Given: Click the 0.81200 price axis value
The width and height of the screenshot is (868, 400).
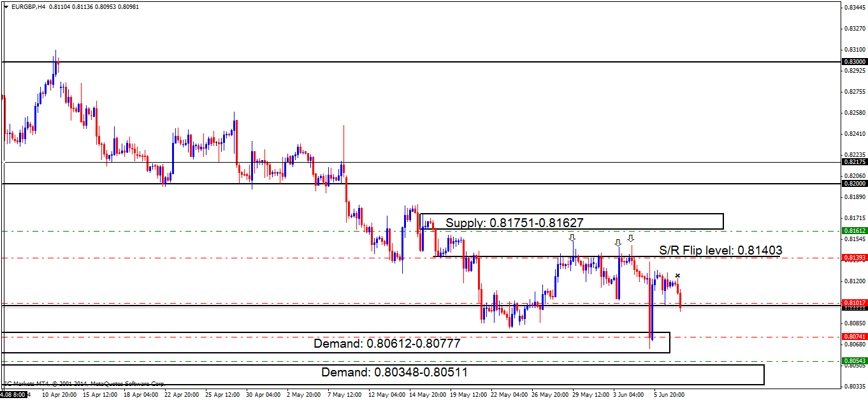Looking at the screenshot, I should pyautogui.click(x=855, y=281).
